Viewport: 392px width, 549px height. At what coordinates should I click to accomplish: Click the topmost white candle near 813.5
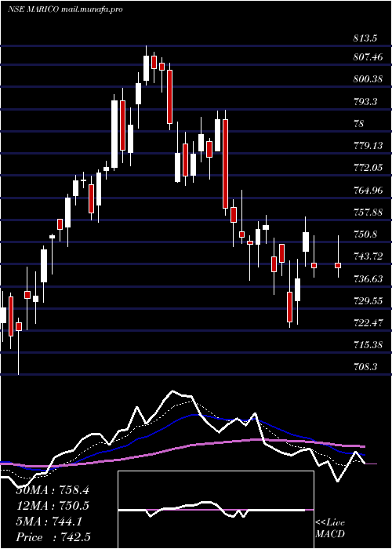click(x=147, y=68)
